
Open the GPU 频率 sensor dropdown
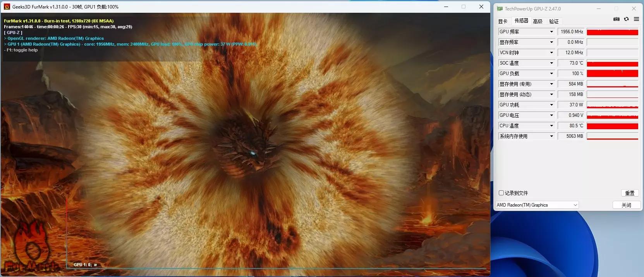pyautogui.click(x=551, y=32)
